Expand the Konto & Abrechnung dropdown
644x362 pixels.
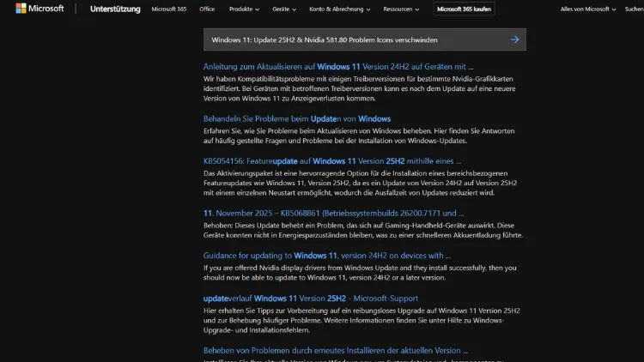(x=340, y=9)
